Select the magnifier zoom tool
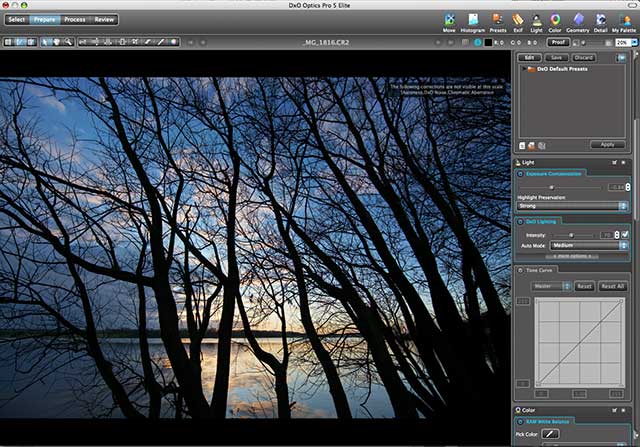Screen dimensions: 640x447 coord(68,42)
